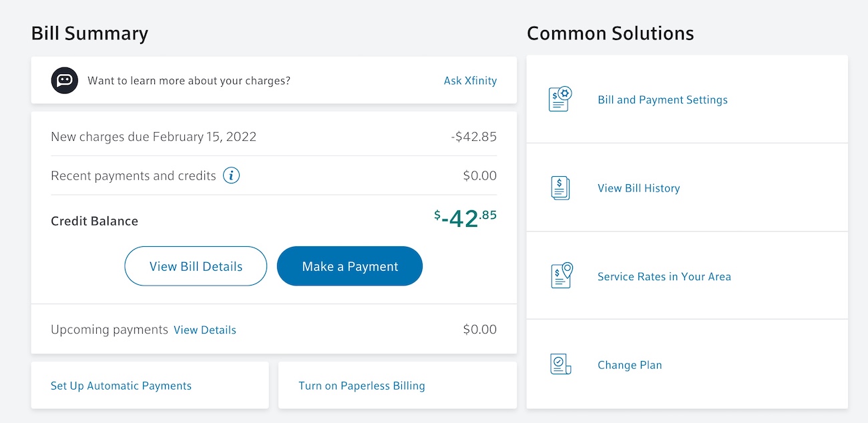868x423 pixels.
Task: Open the Service Rates in Your Area text link
Action: coord(664,277)
